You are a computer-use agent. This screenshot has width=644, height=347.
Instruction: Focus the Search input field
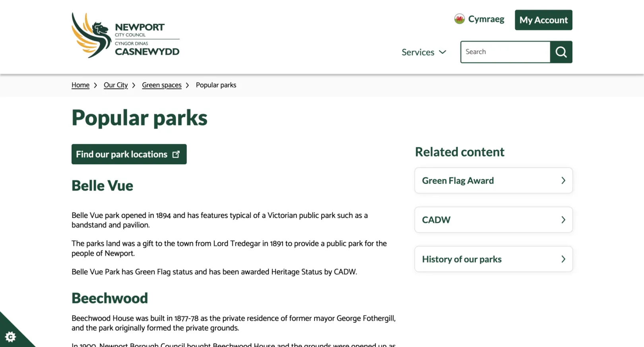[x=505, y=52]
